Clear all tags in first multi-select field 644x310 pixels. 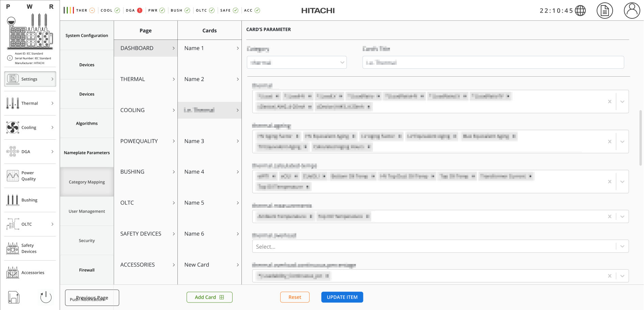click(610, 102)
